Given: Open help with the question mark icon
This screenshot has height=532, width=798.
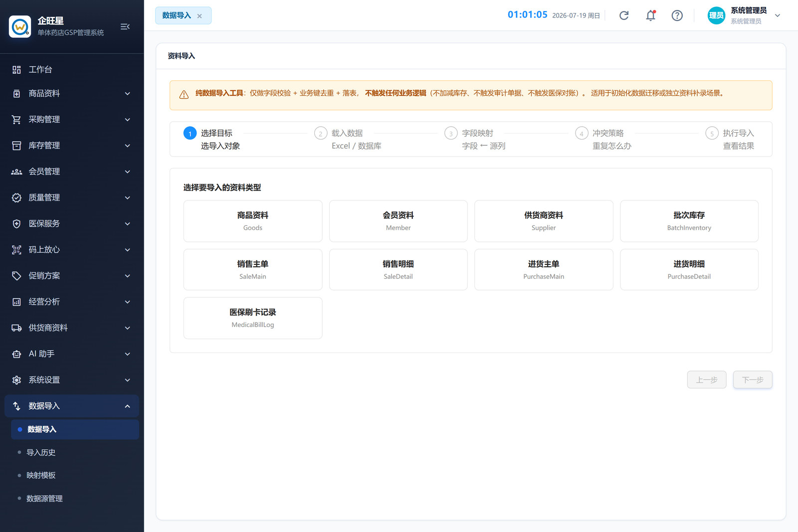Looking at the screenshot, I should (x=677, y=15).
